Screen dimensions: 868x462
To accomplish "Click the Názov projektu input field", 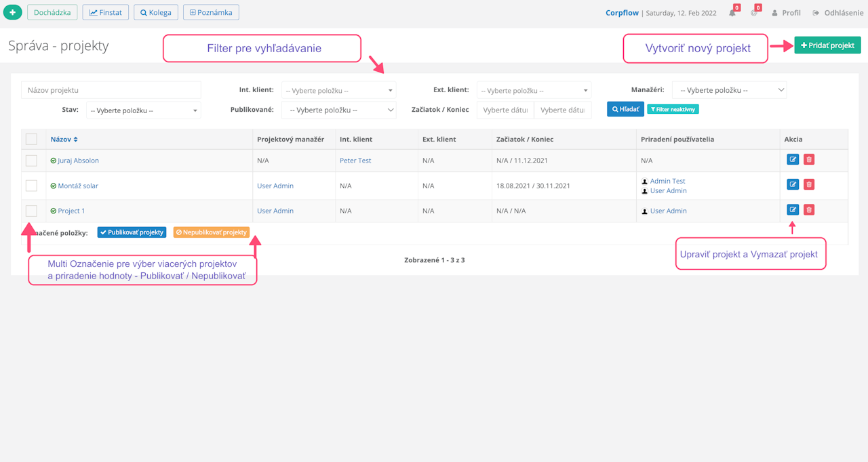I will click(x=111, y=90).
